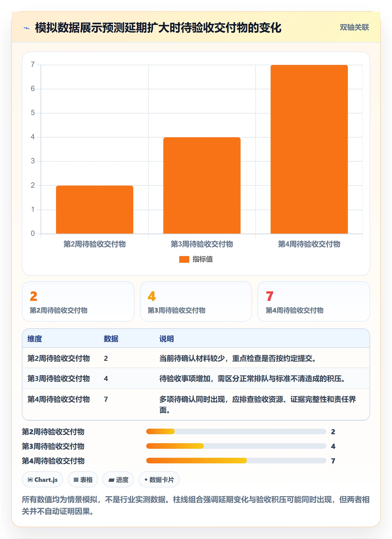
Task: Click the 第4周待验收交付物 x-axis label
Action: [x=309, y=244]
